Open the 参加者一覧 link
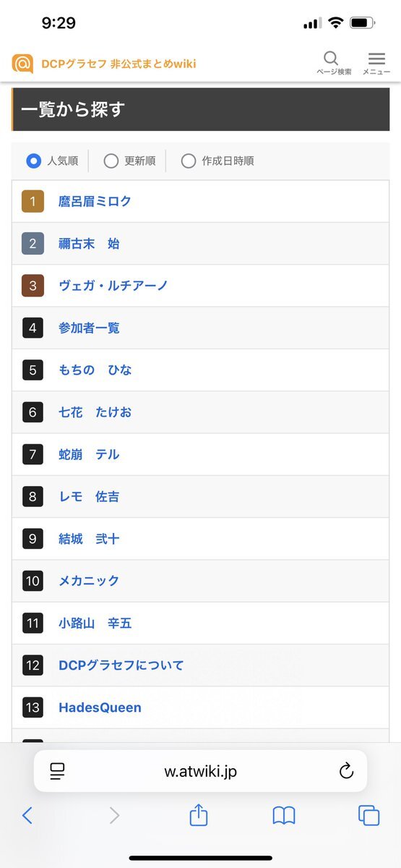This screenshot has width=401, height=868. (x=89, y=328)
